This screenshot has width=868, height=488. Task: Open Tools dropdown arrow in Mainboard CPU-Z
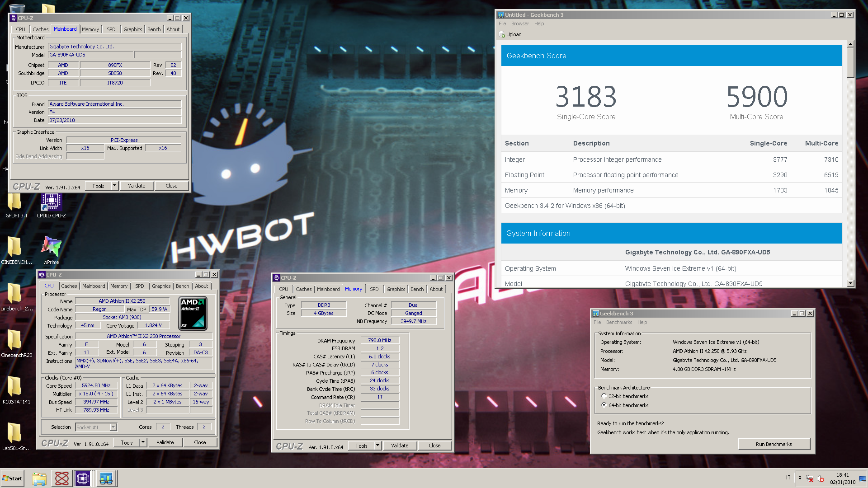pyautogui.click(x=115, y=186)
